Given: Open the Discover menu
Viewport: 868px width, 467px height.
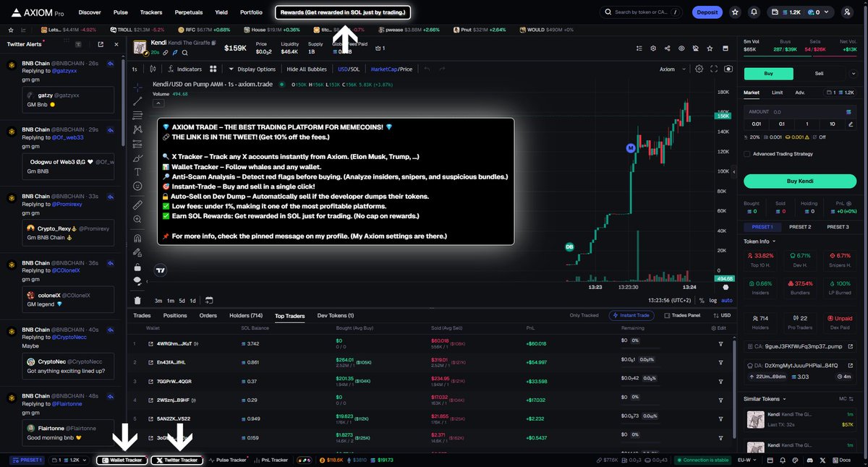Looking at the screenshot, I should 90,12.
